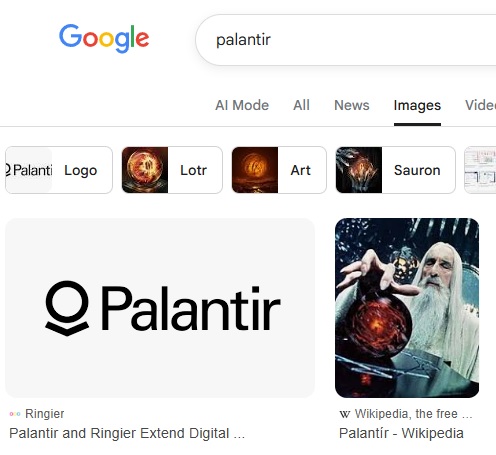Open the Palantir logo image result
The image size is (496, 455).
160,308
